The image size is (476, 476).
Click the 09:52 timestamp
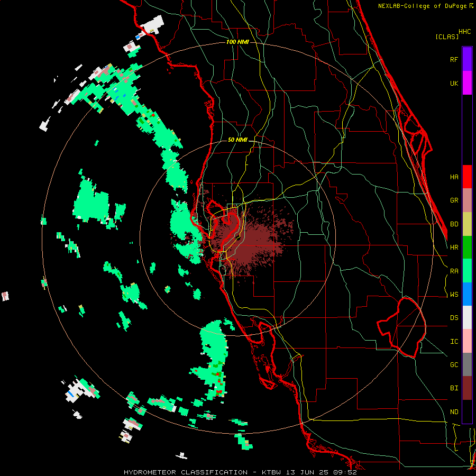pyautogui.click(x=346, y=472)
